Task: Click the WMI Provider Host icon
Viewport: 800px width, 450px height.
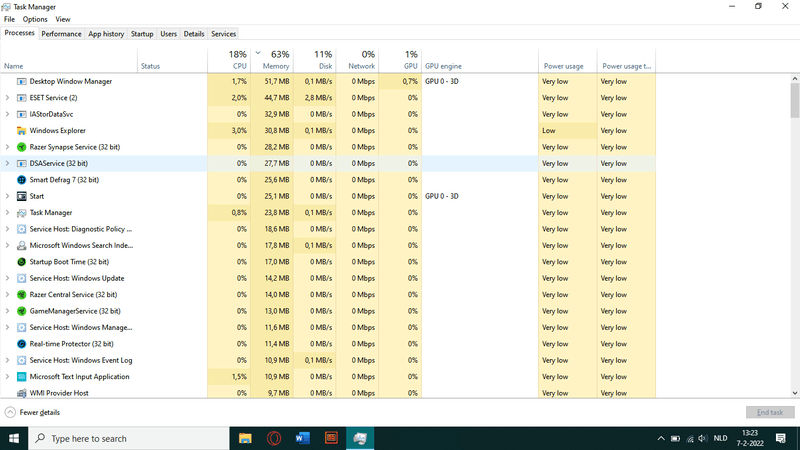Action: click(x=21, y=393)
